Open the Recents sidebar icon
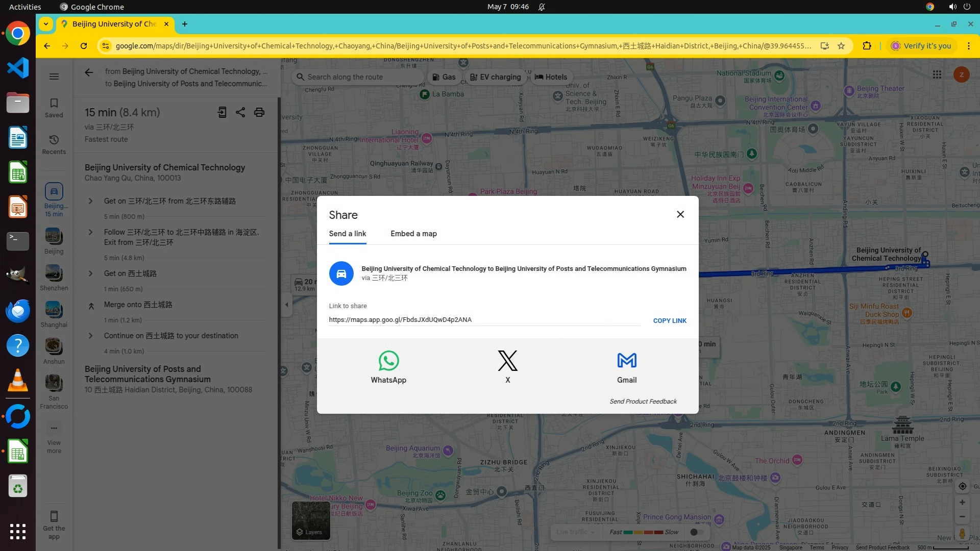Image resolution: width=980 pixels, height=551 pixels. click(x=54, y=144)
